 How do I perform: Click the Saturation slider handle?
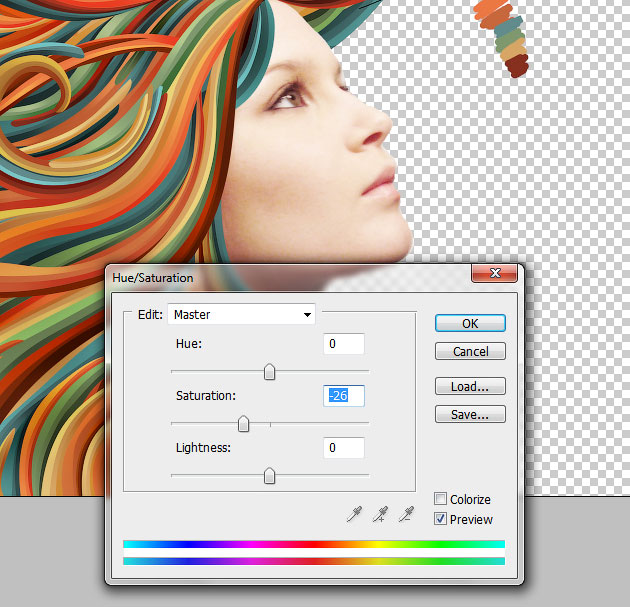pyautogui.click(x=243, y=424)
